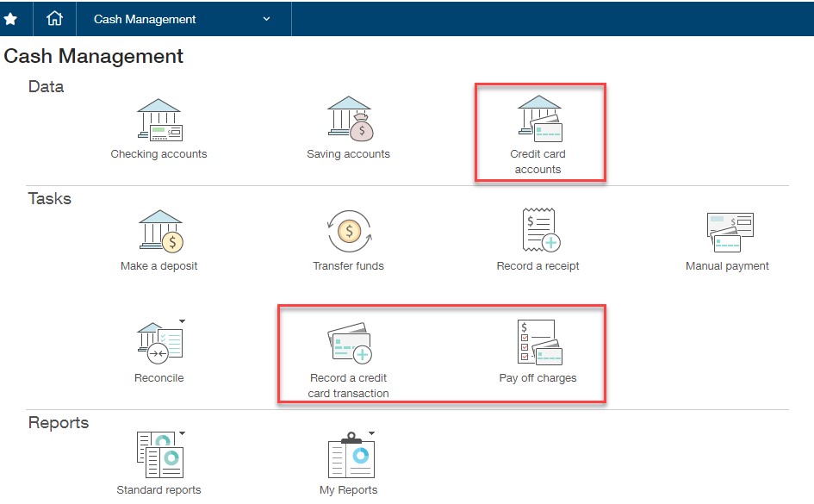The height and width of the screenshot is (504, 814).
Task: Click the Make a deposit icon
Action: click(x=159, y=231)
